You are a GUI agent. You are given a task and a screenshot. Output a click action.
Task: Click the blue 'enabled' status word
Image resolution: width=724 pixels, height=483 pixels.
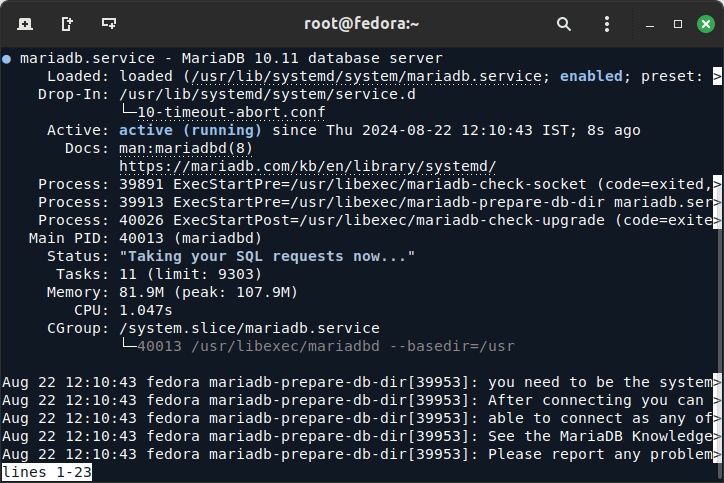click(591, 76)
